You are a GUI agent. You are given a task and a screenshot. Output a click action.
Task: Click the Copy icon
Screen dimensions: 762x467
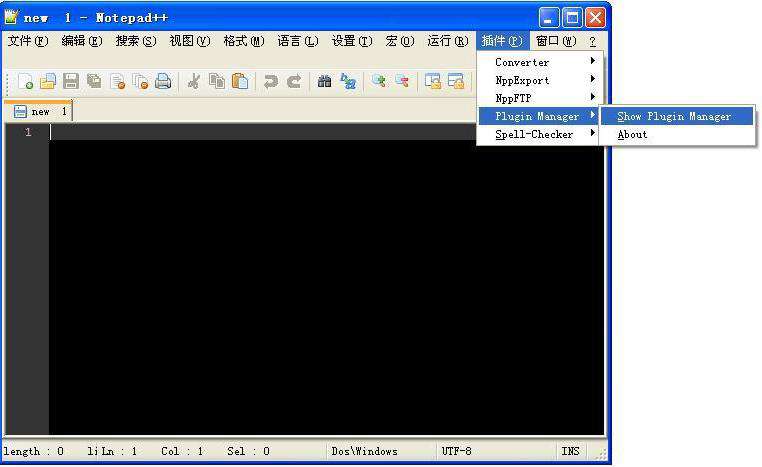click(217, 81)
